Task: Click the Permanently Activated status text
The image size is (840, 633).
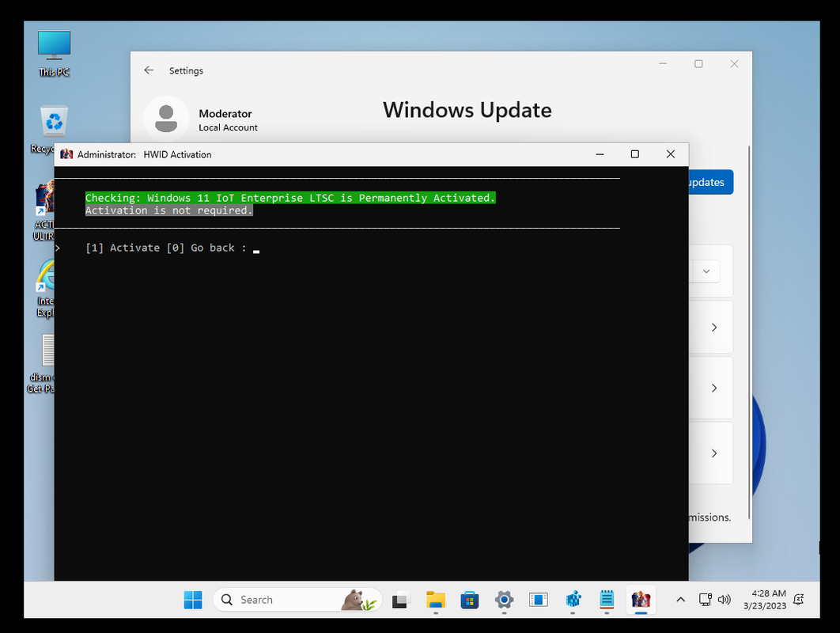Action: coord(290,198)
